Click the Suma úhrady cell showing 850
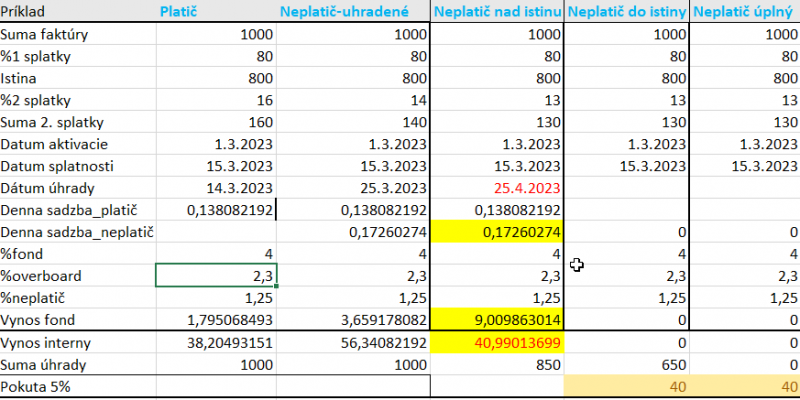800x400 pixels. click(497, 365)
